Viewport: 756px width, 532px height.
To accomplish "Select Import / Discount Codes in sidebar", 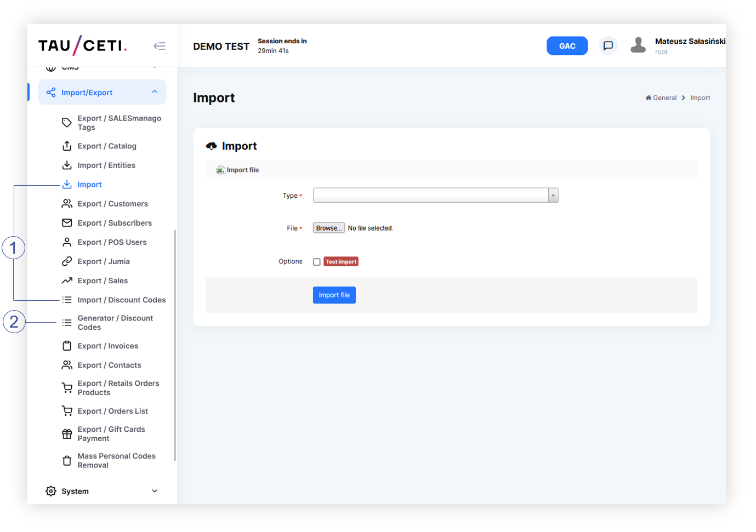I will point(121,300).
